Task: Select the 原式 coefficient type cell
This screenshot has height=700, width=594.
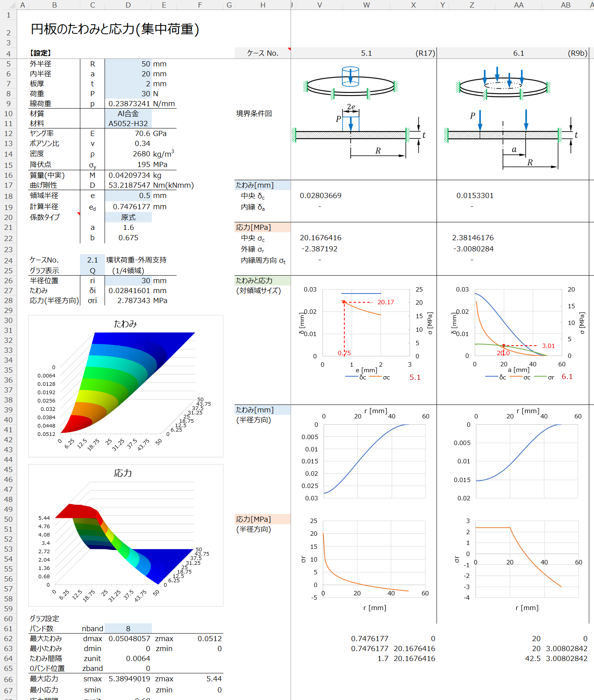Action: 128,218
